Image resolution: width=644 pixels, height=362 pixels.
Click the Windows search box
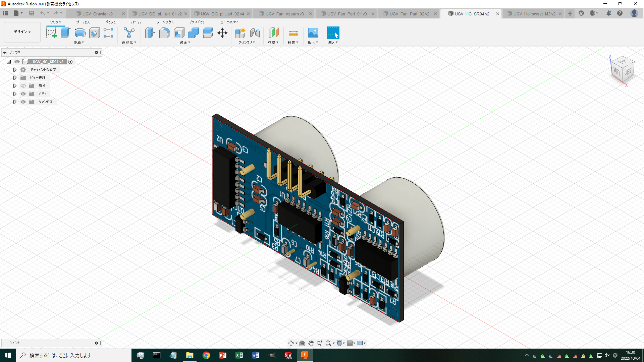(x=74, y=355)
